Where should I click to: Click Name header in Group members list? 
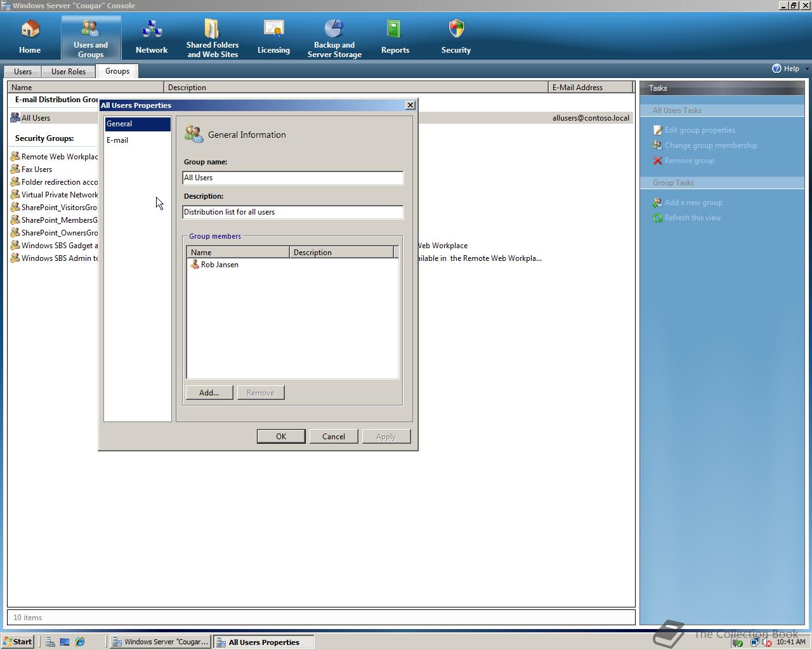(238, 253)
